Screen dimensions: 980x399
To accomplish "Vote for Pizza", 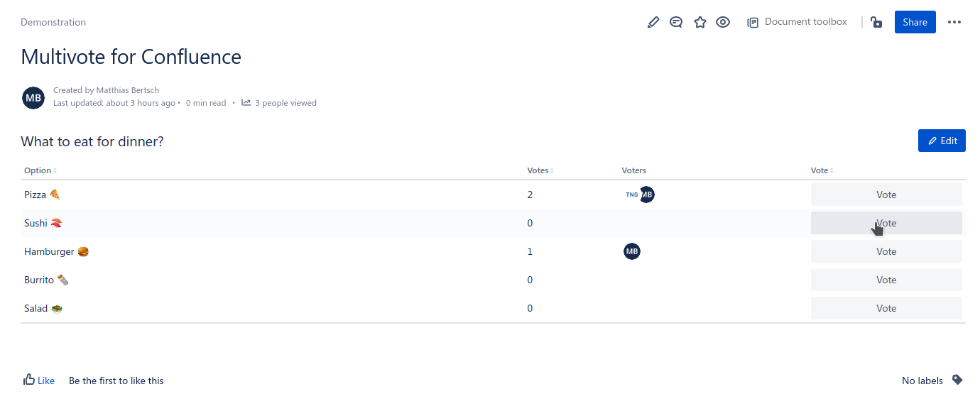I will (x=886, y=195).
